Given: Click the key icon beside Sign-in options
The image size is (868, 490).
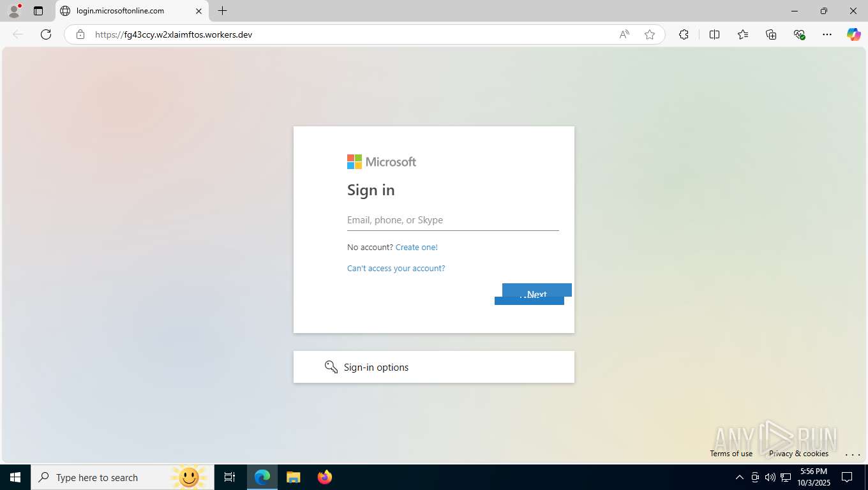Looking at the screenshot, I should 331,367.
